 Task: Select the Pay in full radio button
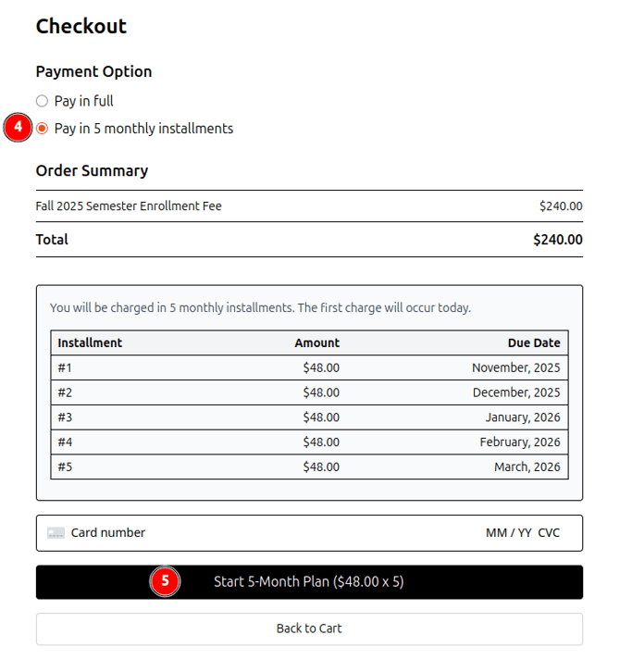[42, 101]
